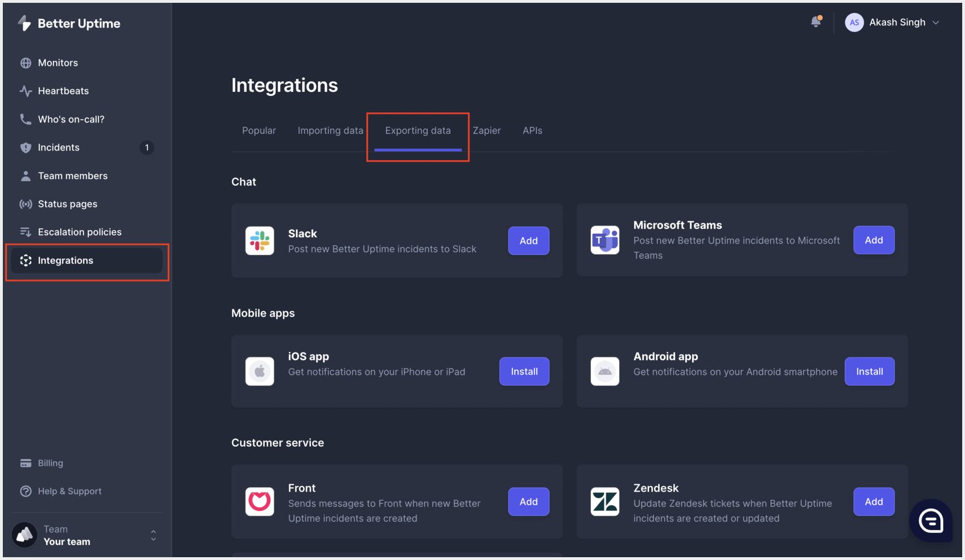Open the Zapier integrations tab

486,130
